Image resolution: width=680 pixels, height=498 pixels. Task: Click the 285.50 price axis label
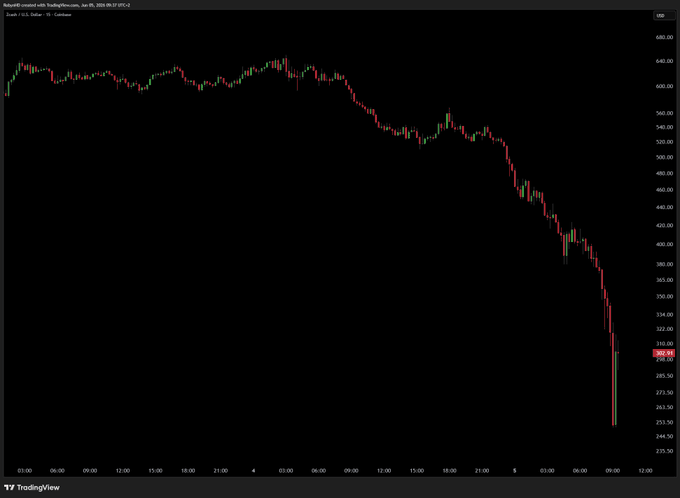[664, 376]
